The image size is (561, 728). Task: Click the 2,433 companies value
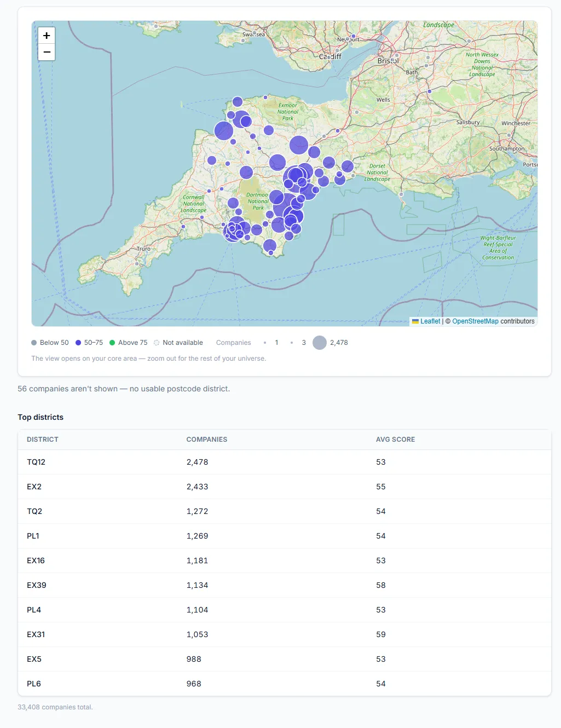(198, 487)
